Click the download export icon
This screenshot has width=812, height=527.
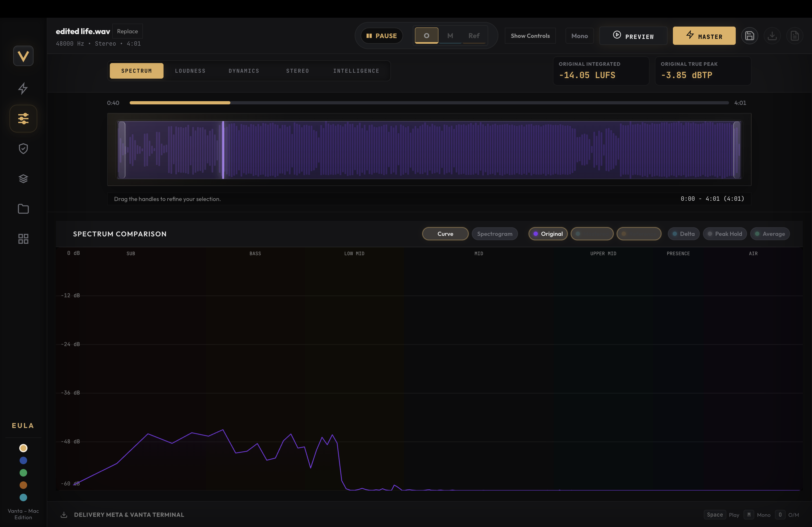point(773,35)
